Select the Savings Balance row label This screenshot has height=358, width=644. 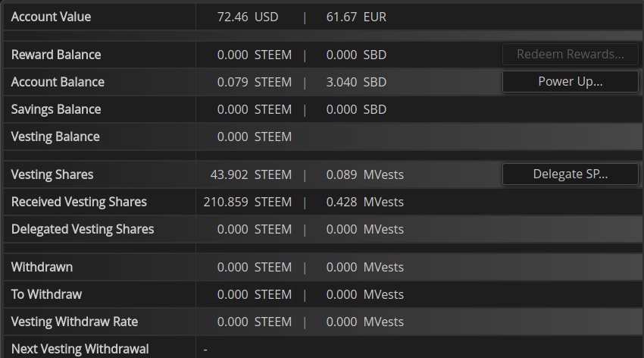[56, 109]
